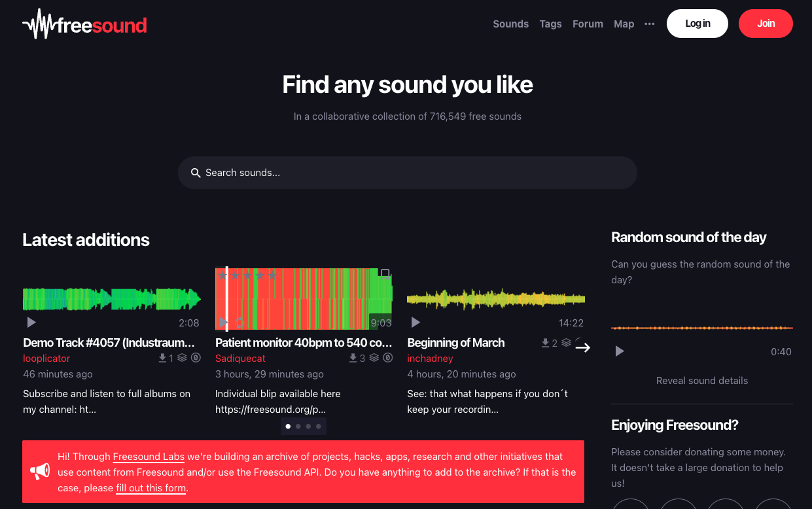Select the fourth carousel page dot
This screenshot has width=812, height=509.
319,427
